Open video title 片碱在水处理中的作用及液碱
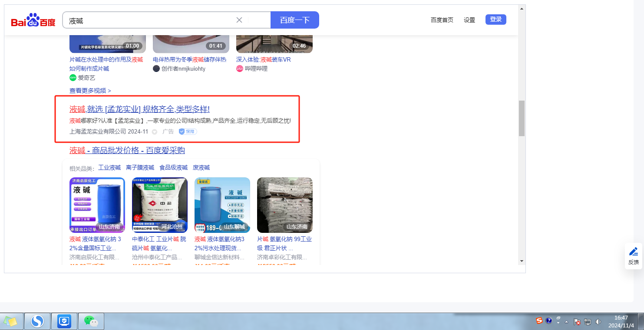Image resolution: width=644 pixels, height=330 pixels. [106, 64]
